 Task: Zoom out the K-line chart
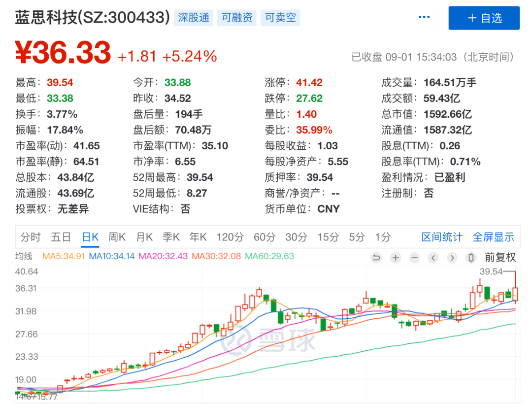414,258
